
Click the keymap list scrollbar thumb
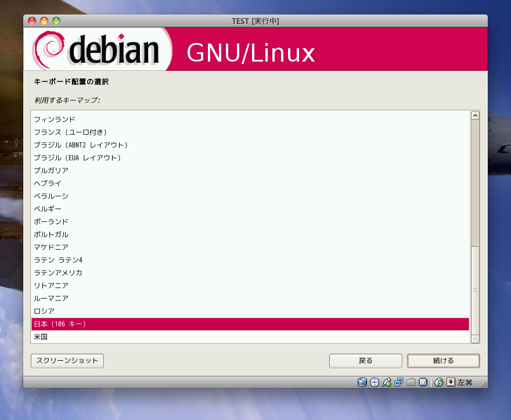[475, 290]
